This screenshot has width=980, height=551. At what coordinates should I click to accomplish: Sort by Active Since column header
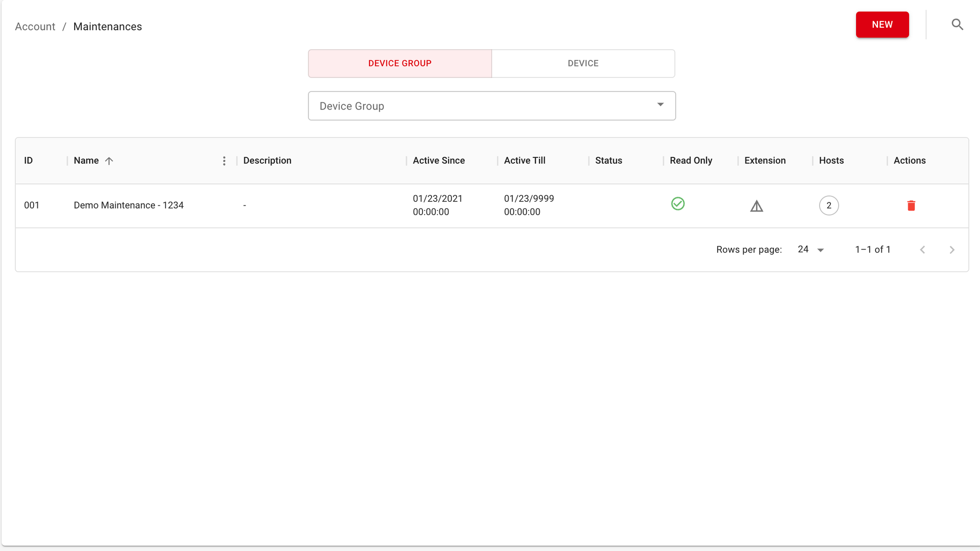pyautogui.click(x=439, y=161)
